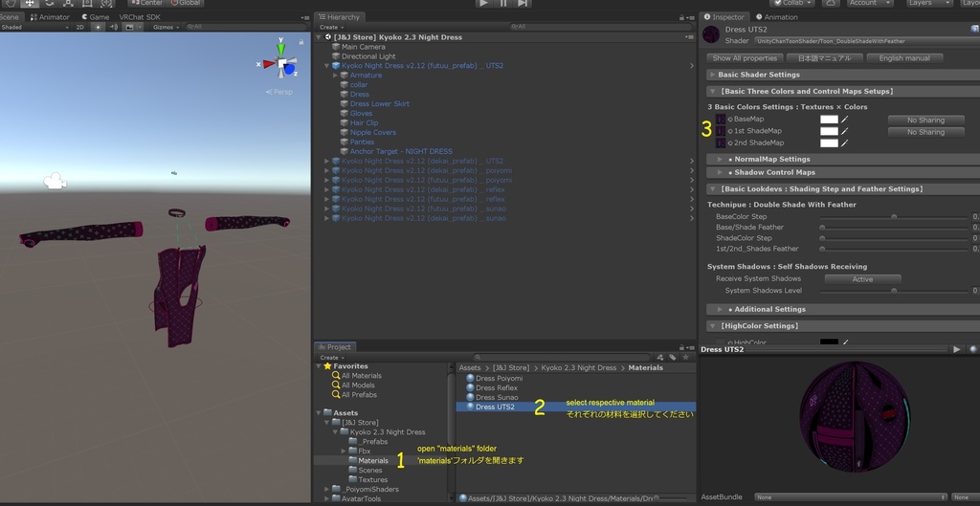Open the Textures folder in Project
Image resolution: width=980 pixels, height=506 pixels.
coord(372,480)
